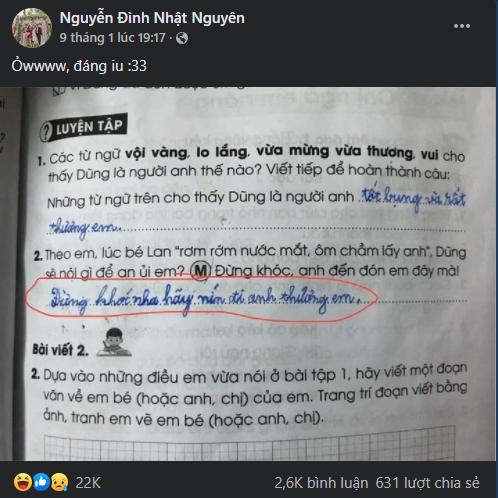Open the 2,6K bình luận comments
This screenshot has width=498, height=498.
pos(321,483)
